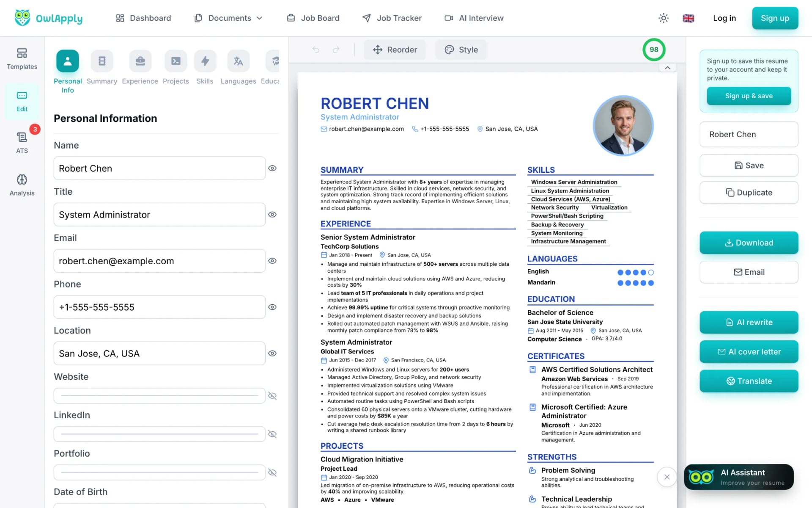The image size is (812, 508).
Task: Open the AI Assistant owl widget
Action: (x=739, y=477)
